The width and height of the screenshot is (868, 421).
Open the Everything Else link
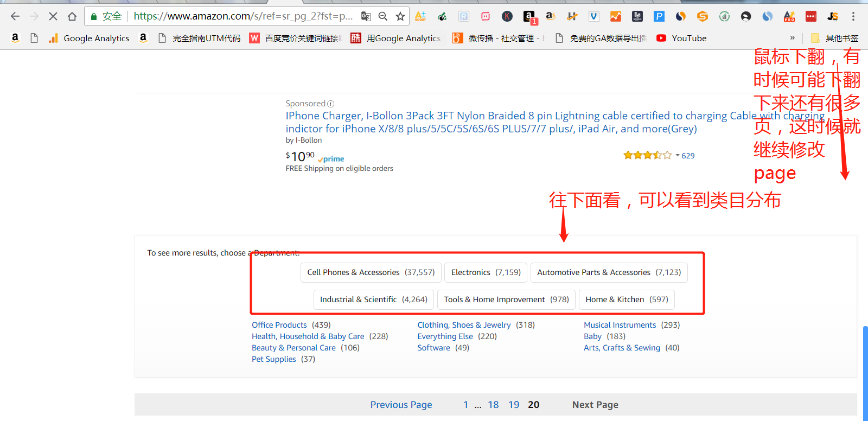click(445, 336)
